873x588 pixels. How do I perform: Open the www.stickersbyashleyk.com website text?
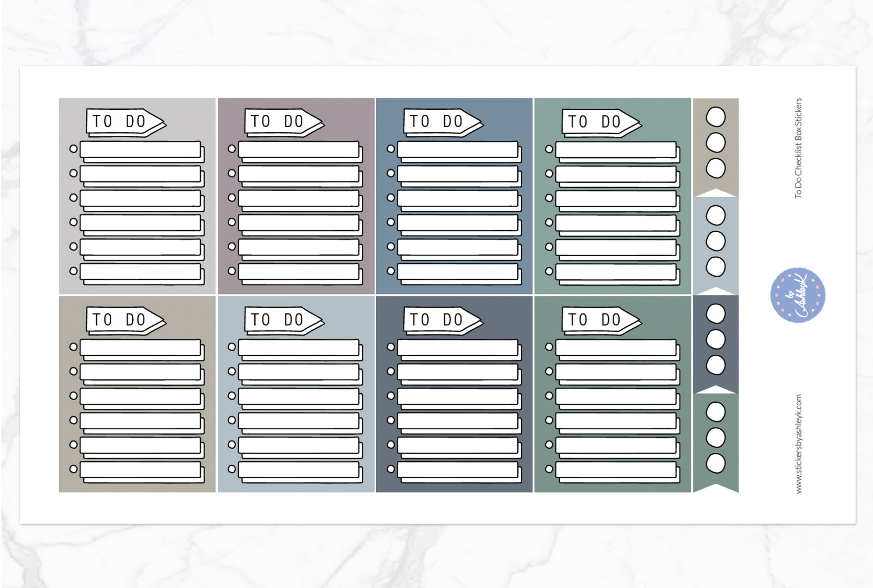[798, 444]
